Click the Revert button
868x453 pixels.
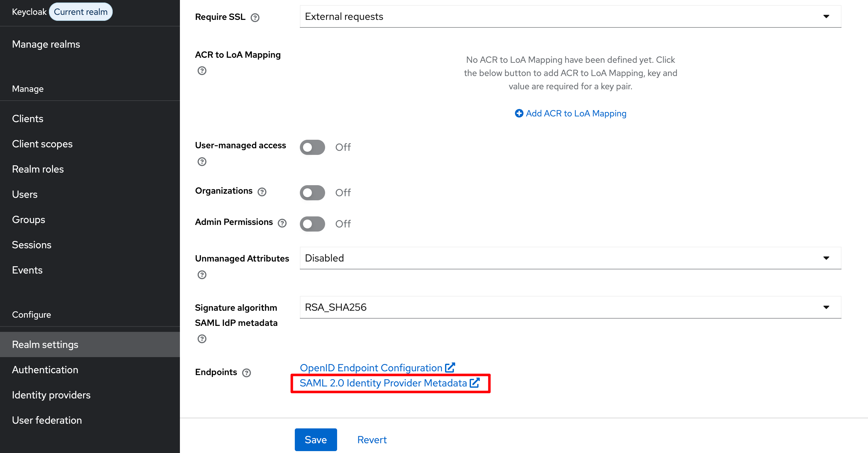pyautogui.click(x=372, y=439)
